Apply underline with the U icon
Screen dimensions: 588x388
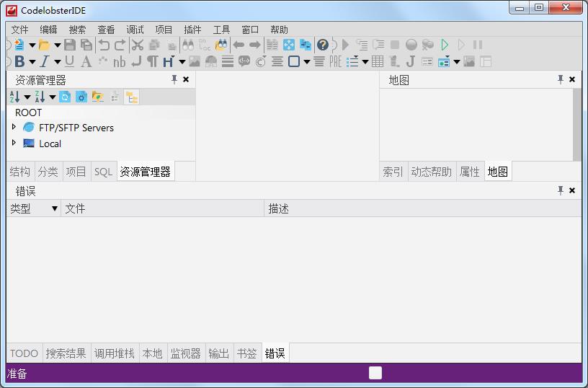click(x=69, y=61)
